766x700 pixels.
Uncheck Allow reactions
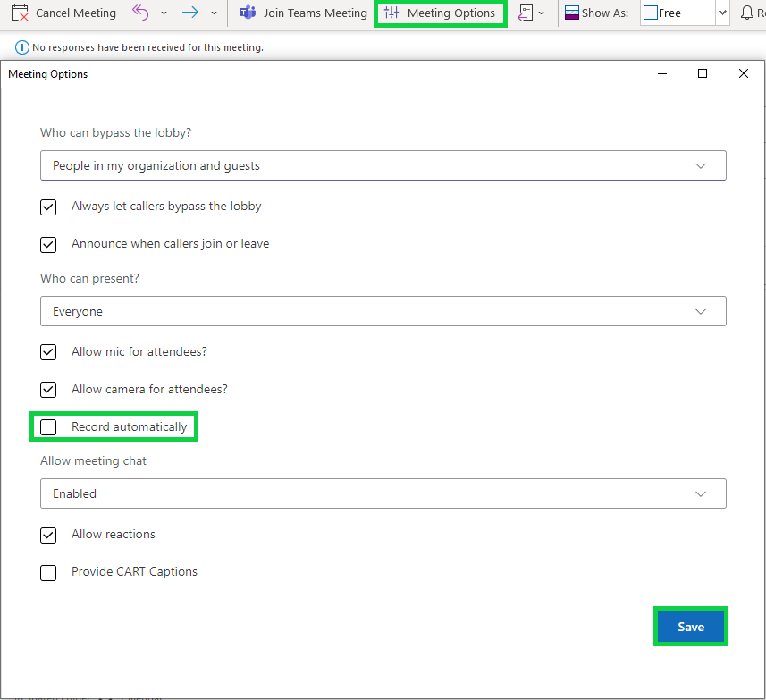click(x=48, y=536)
